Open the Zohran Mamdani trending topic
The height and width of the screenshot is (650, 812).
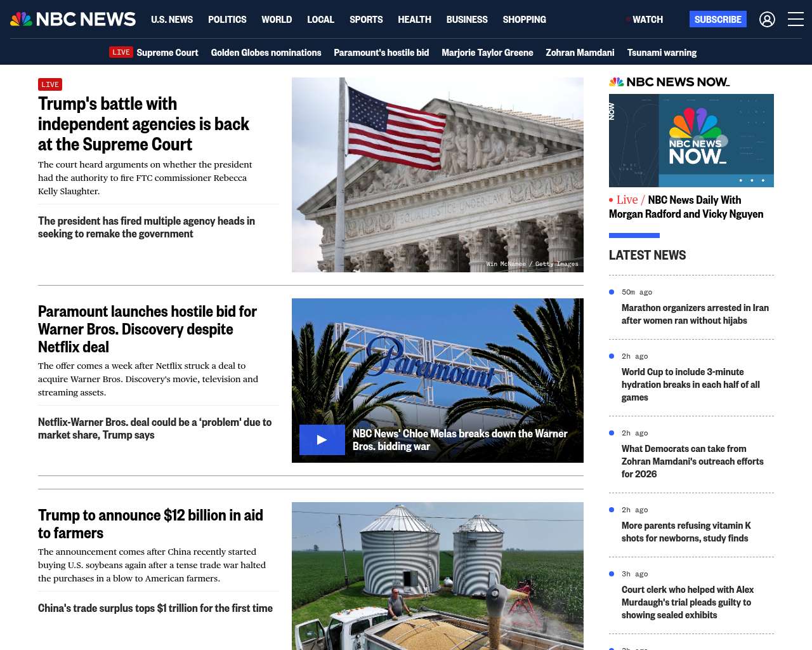[580, 53]
